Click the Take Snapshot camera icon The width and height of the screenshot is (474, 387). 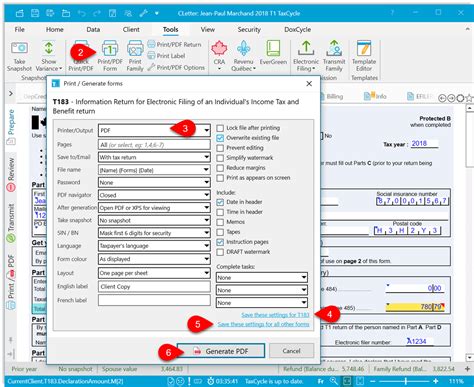[19, 48]
